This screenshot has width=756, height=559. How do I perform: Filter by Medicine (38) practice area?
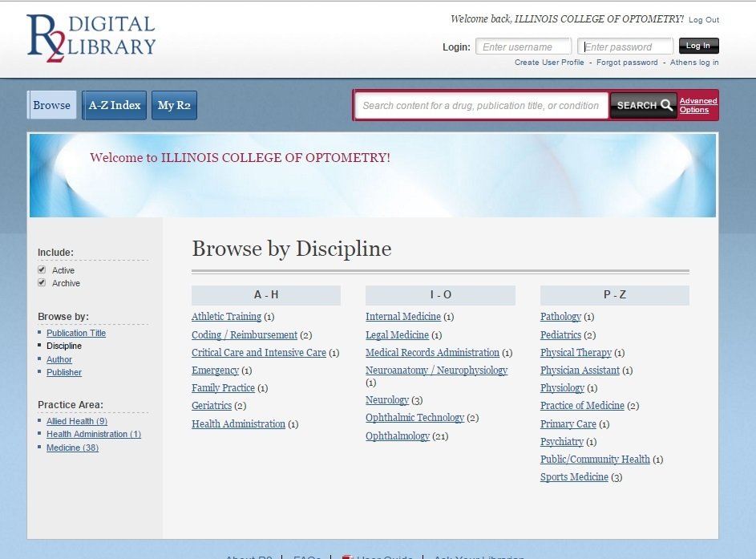pyautogui.click(x=72, y=448)
